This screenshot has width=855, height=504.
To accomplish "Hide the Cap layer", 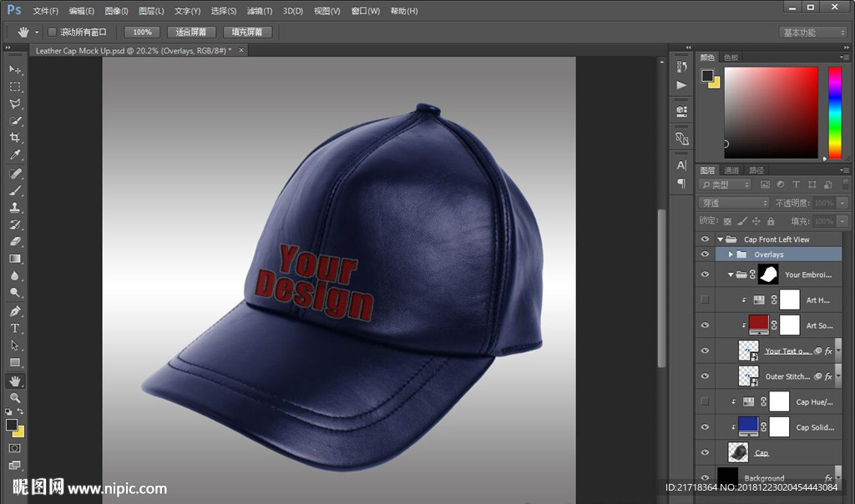I will click(705, 452).
